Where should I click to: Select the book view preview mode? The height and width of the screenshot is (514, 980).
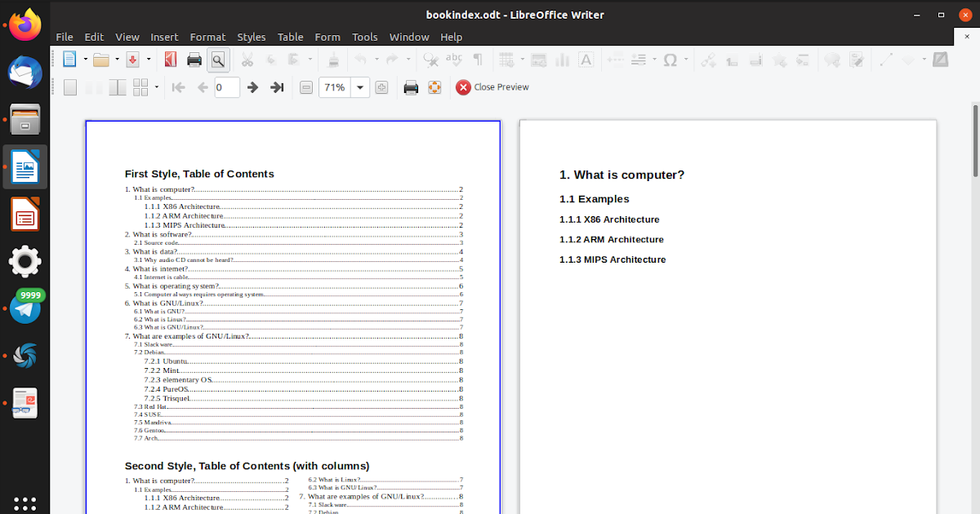116,87
